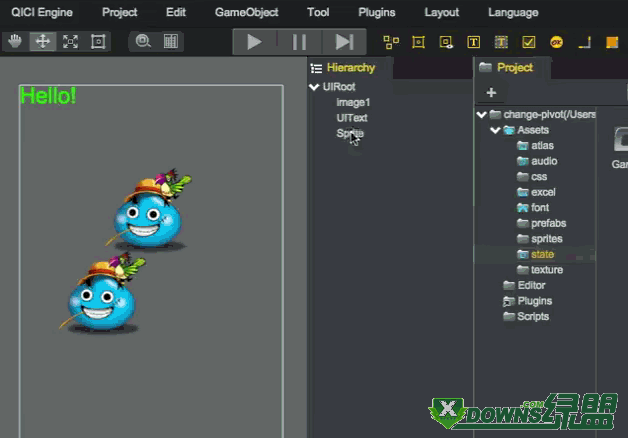Select the Hello! text in scene
The width and height of the screenshot is (628, 438).
[x=48, y=96]
